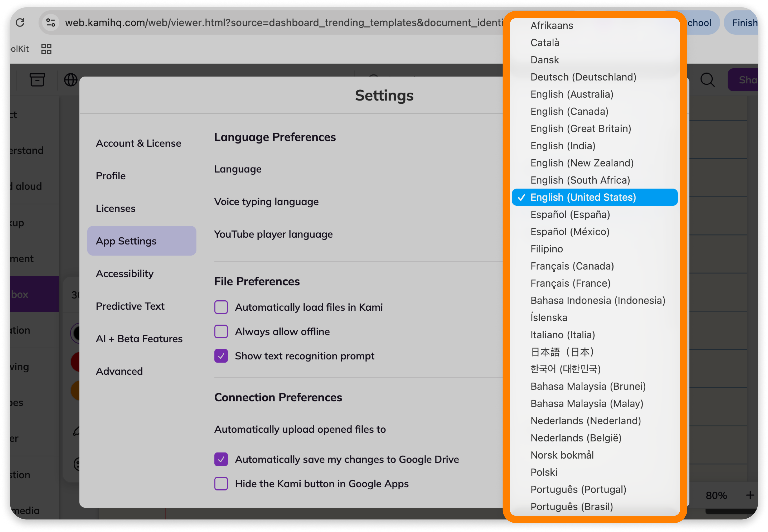Viewport: 768px width, 532px height.
Task: Click the archive box icon in Kami toolbar
Action: (37, 80)
